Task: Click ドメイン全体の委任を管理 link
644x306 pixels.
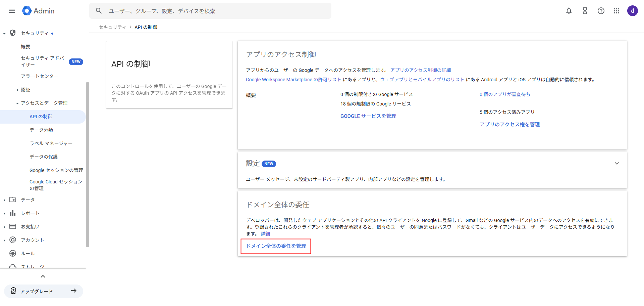Action: 276,246
